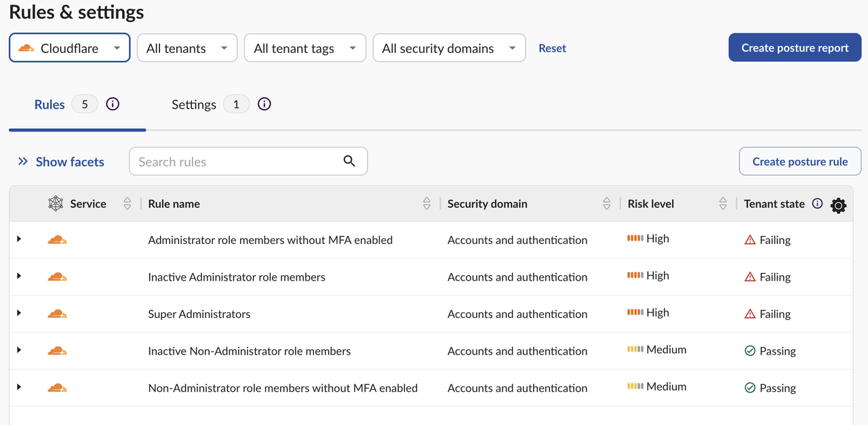Open the Cloudflare service dropdown

(69, 48)
